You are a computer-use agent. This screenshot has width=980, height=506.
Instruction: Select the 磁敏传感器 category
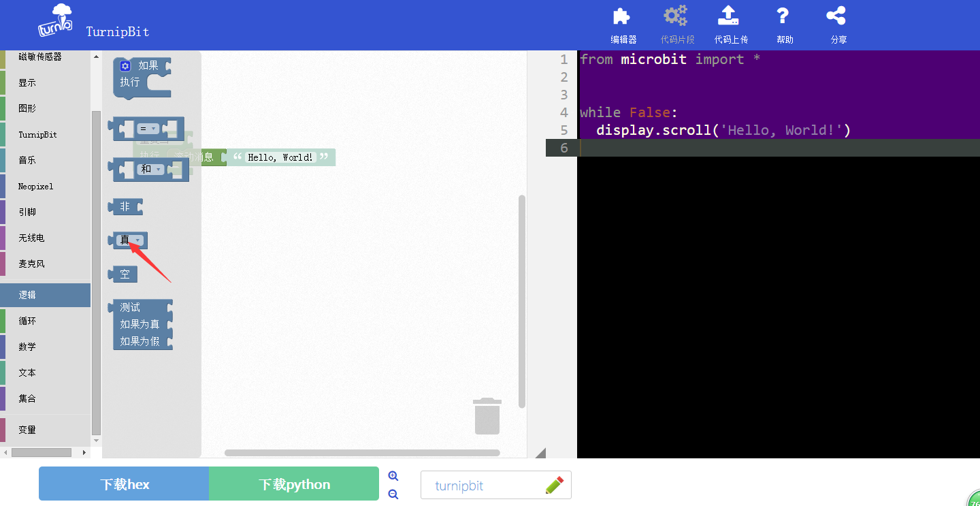click(45, 57)
